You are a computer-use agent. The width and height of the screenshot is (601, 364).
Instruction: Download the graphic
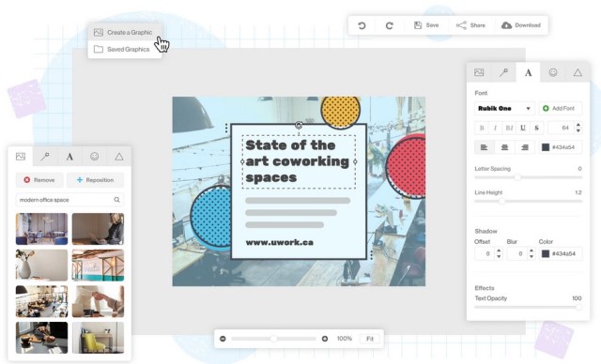pos(521,25)
